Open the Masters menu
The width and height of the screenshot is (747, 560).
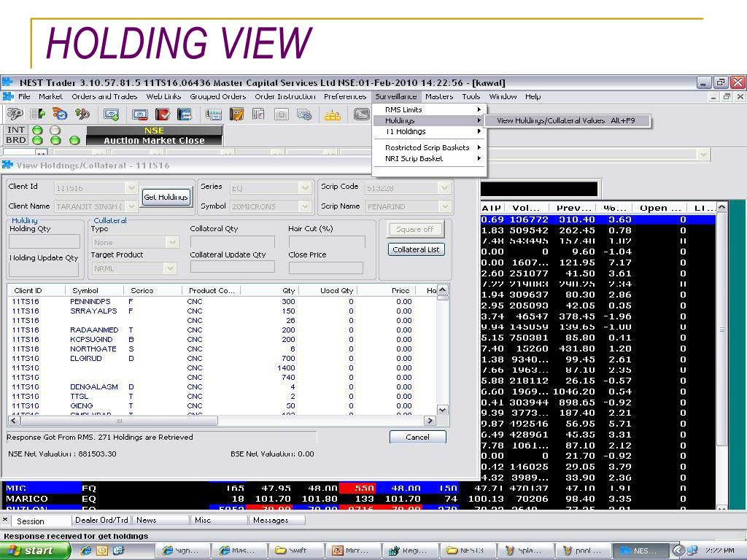point(439,97)
